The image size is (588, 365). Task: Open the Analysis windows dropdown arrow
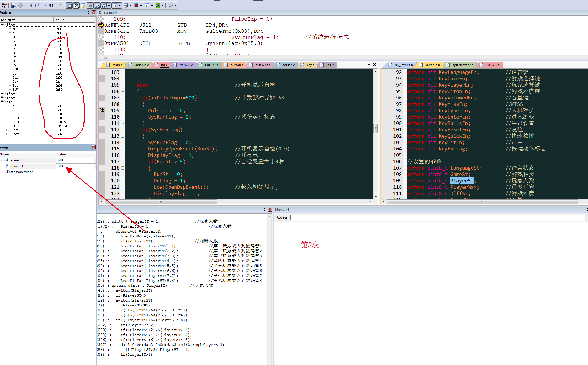[x=141, y=6]
